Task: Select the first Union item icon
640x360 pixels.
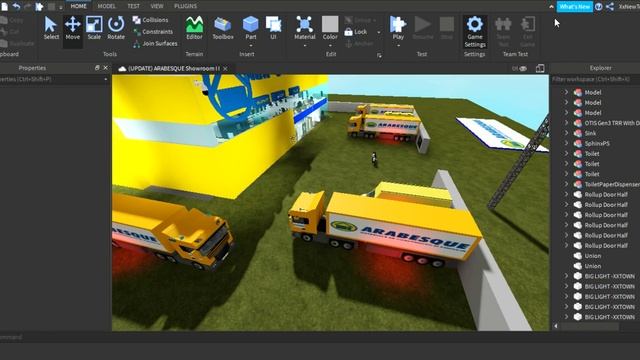Action: coord(578,256)
